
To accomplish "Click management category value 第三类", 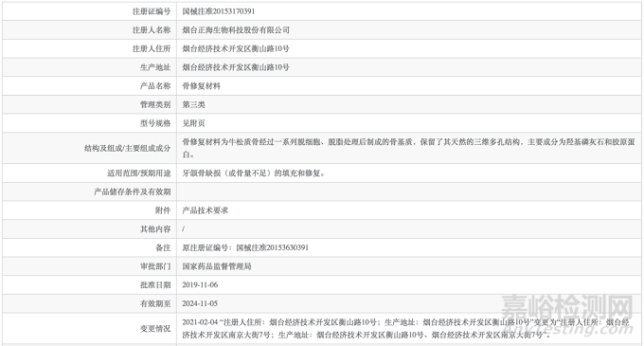I will (193, 104).
